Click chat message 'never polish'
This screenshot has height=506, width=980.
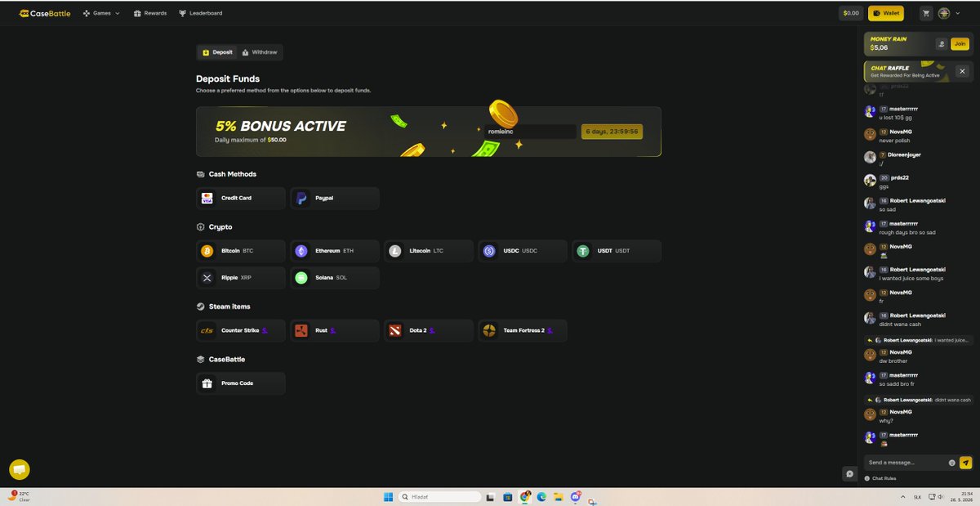[894, 141]
